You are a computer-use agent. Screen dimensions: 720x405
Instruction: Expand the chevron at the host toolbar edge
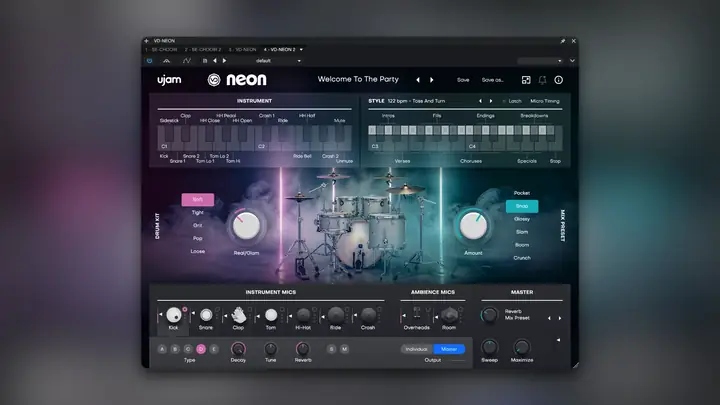[x=572, y=61]
